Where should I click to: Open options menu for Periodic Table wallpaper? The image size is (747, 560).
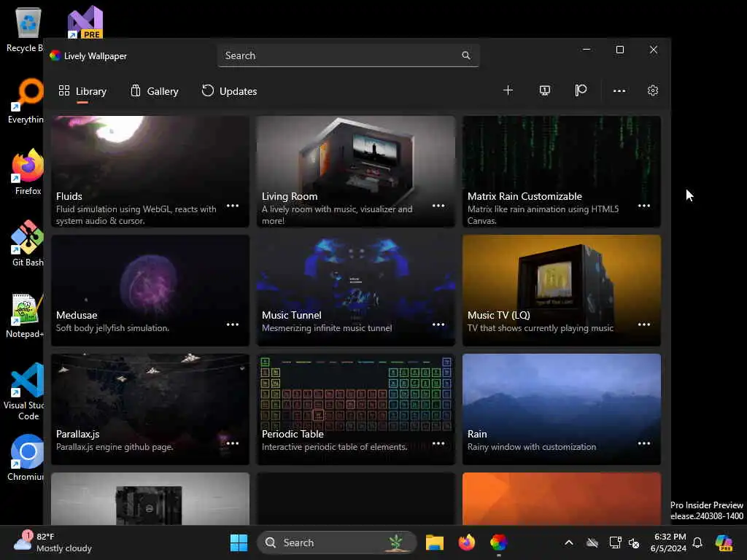[438, 443]
